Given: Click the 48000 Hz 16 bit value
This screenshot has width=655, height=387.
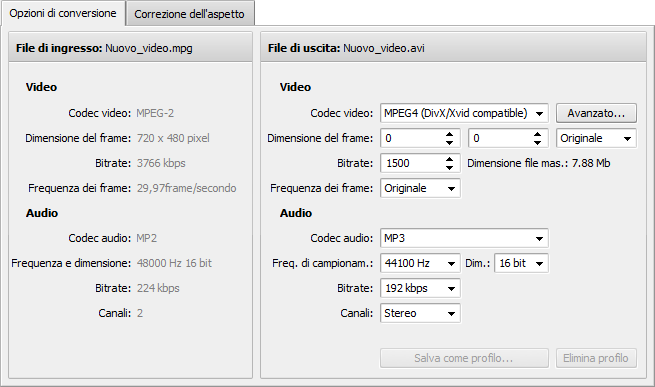Looking at the screenshot, I should point(174,263).
